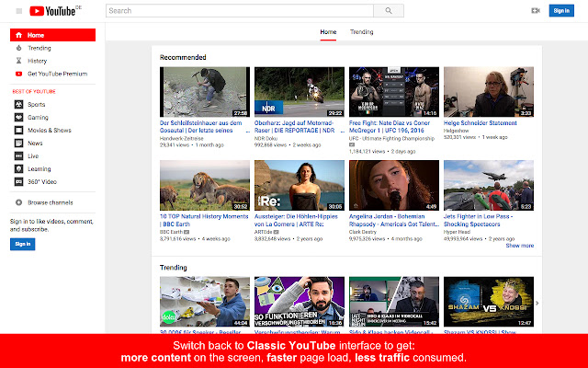Click Show more under Recommended
Screen dimensions: 588x368
[x=520, y=246]
